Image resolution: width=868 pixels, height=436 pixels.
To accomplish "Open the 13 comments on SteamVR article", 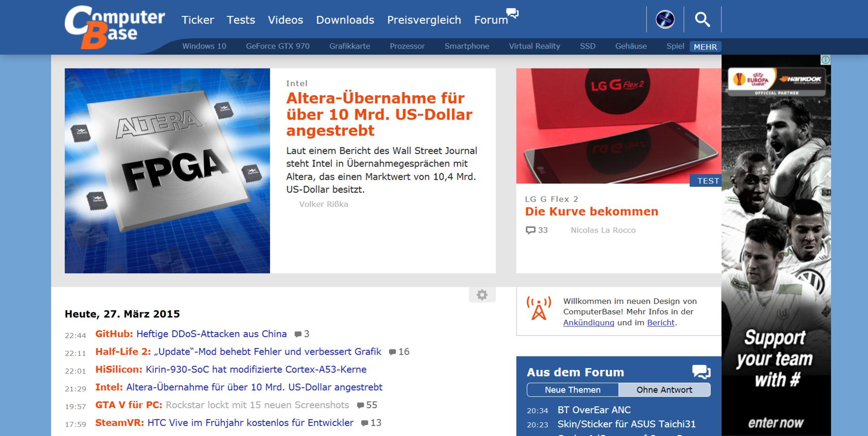I will point(371,423).
